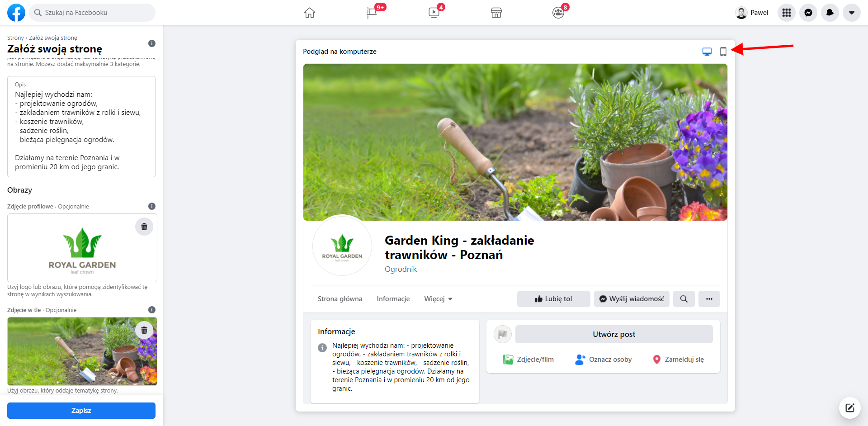This screenshot has width=868, height=426.
Task: Click the blue Zapisz button
Action: pyautogui.click(x=81, y=410)
